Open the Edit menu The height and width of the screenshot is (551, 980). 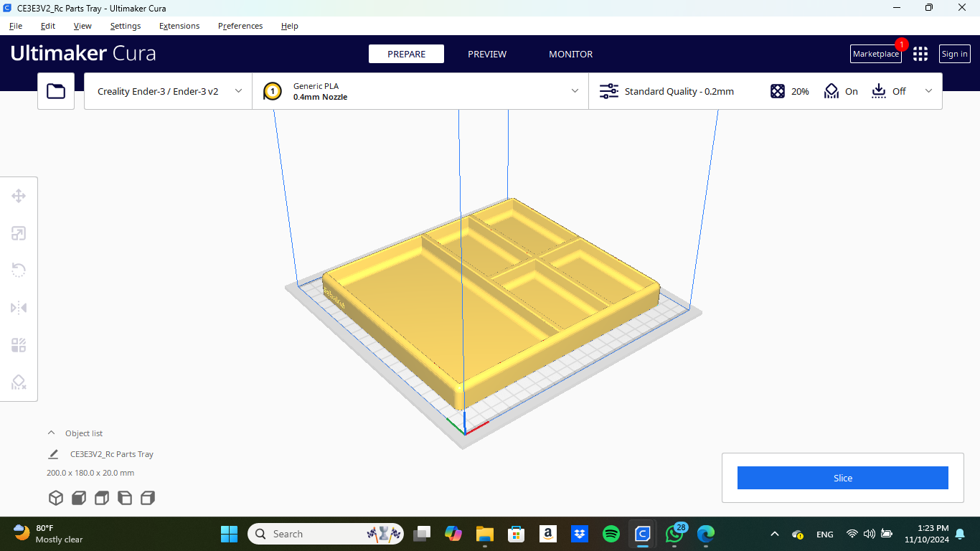(48, 26)
